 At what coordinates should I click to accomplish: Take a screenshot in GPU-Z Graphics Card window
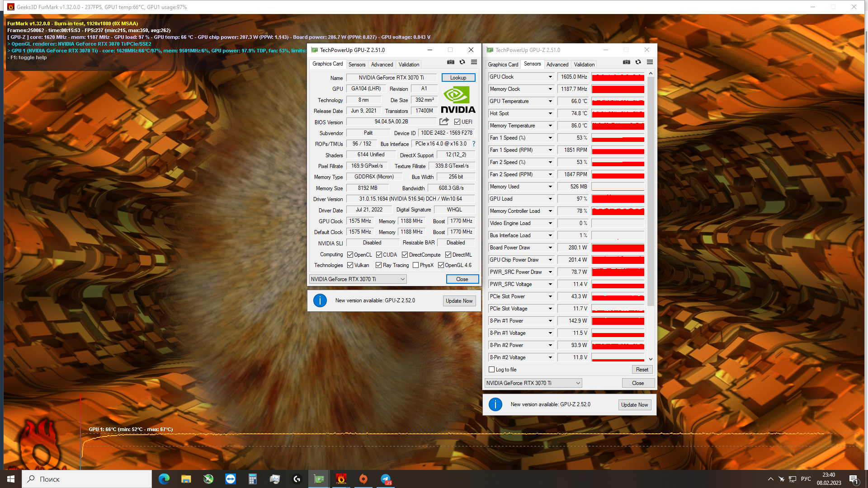451,62
